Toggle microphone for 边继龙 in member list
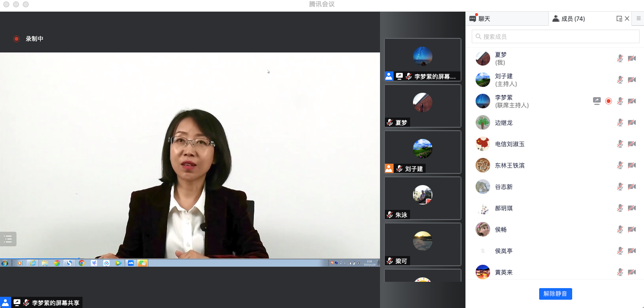Image resolution: width=644 pixels, height=308 pixels. tap(620, 122)
